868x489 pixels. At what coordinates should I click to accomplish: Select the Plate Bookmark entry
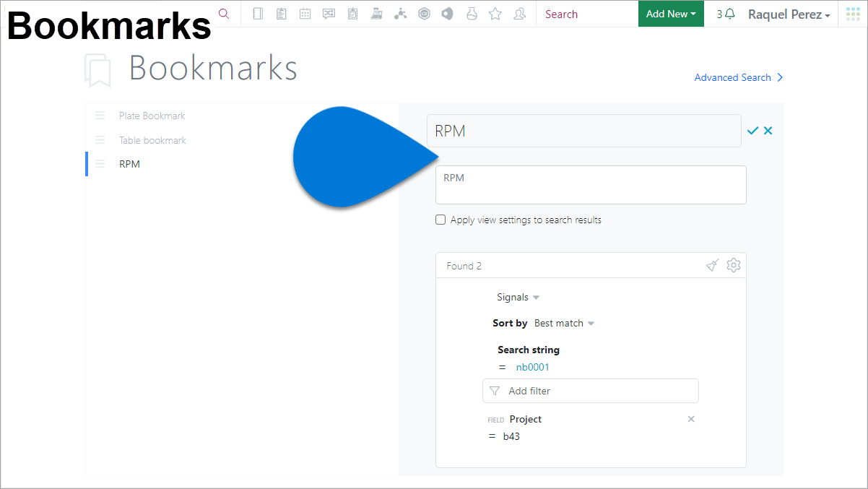click(x=152, y=116)
